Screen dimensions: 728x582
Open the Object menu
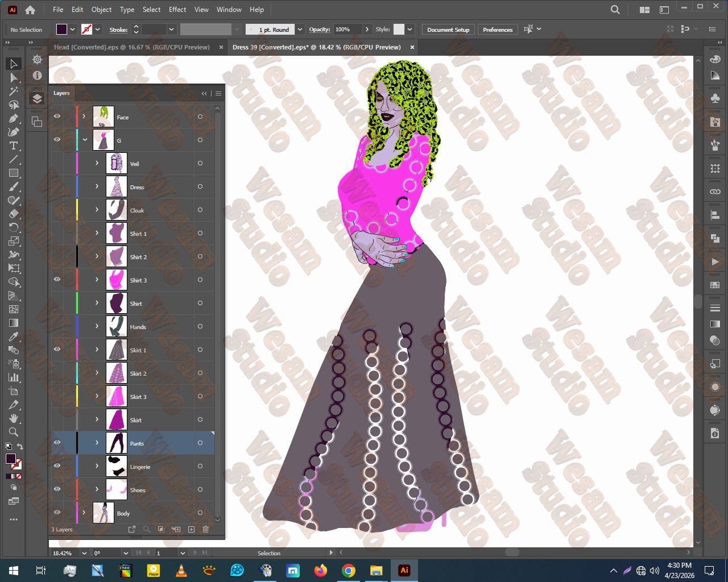click(101, 10)
